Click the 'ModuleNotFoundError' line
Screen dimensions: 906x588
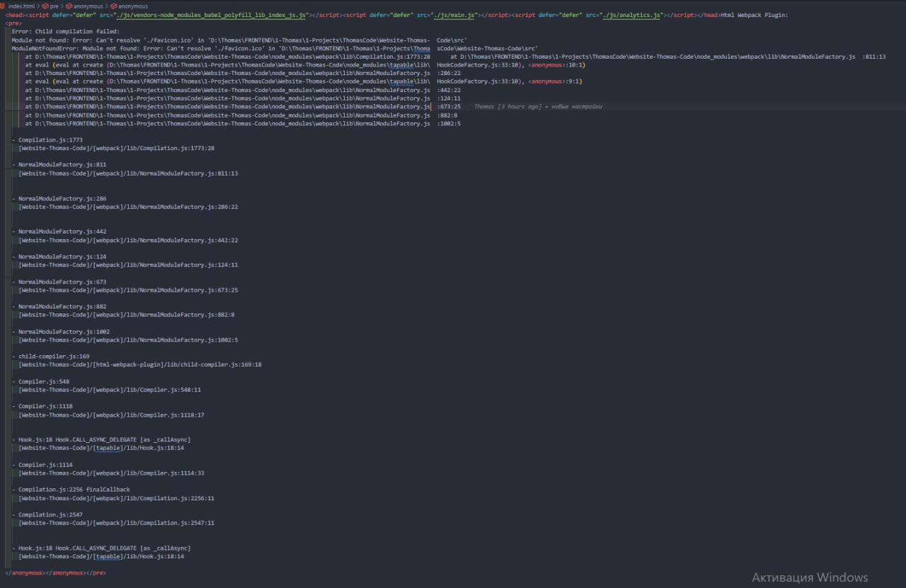[275, 49]
